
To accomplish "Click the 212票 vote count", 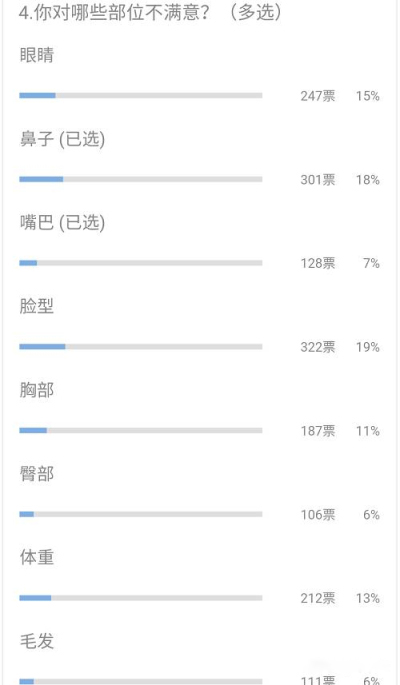I will click(x=318, y=598).
